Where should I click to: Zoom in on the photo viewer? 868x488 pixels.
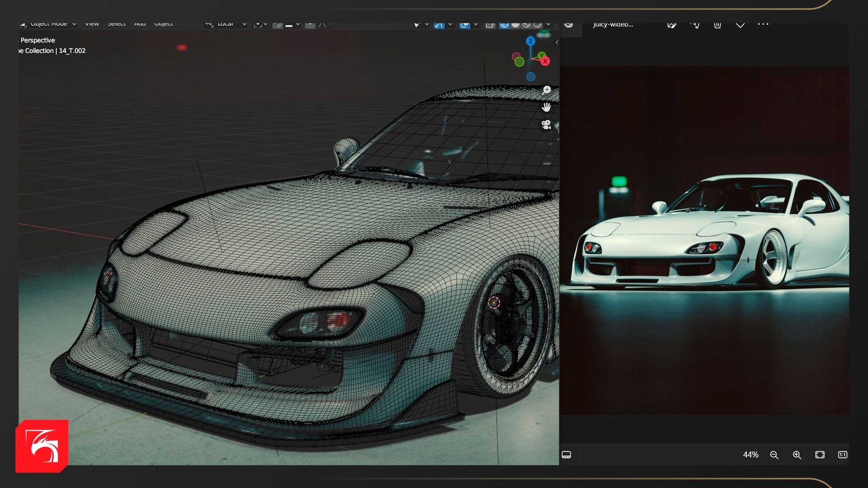click(x=797, y=455)
